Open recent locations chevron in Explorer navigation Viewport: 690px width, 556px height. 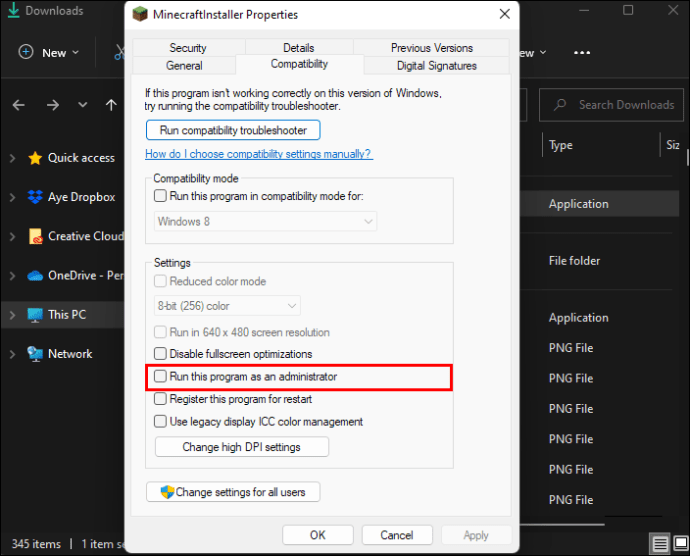pyautogui.click(x=82, y=105)
